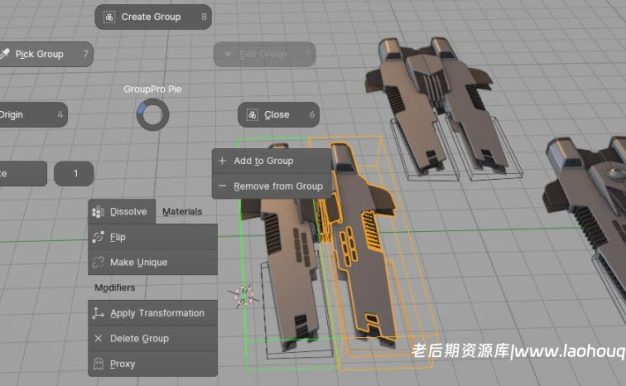Select the Proxy option
The width and height of the screenshot is (626, 386).
tap(153, 364)
